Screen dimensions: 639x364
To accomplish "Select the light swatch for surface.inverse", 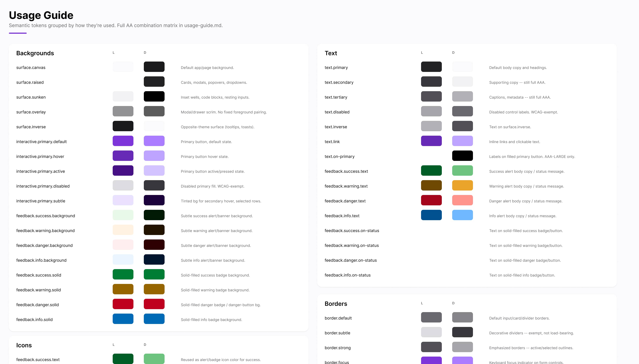I will [123, 126].
